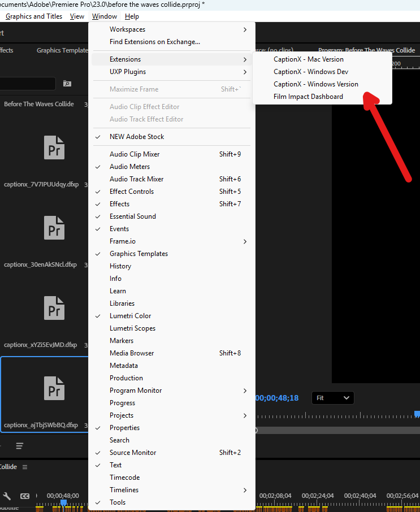Open the Timecode panel
The image size is (420, 512).
pyautogui.click(x=171, y=478)
